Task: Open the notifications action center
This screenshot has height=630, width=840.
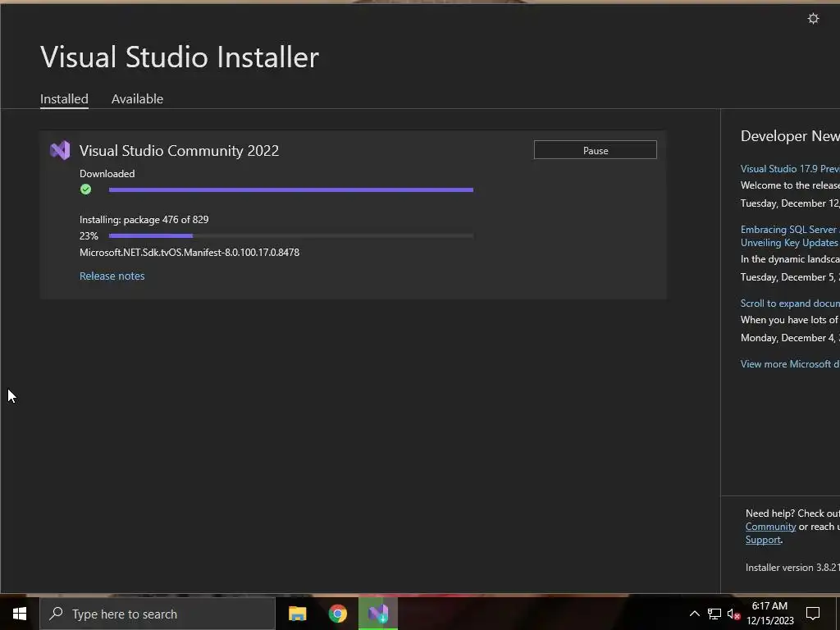Action: click(x=813, y=614)
